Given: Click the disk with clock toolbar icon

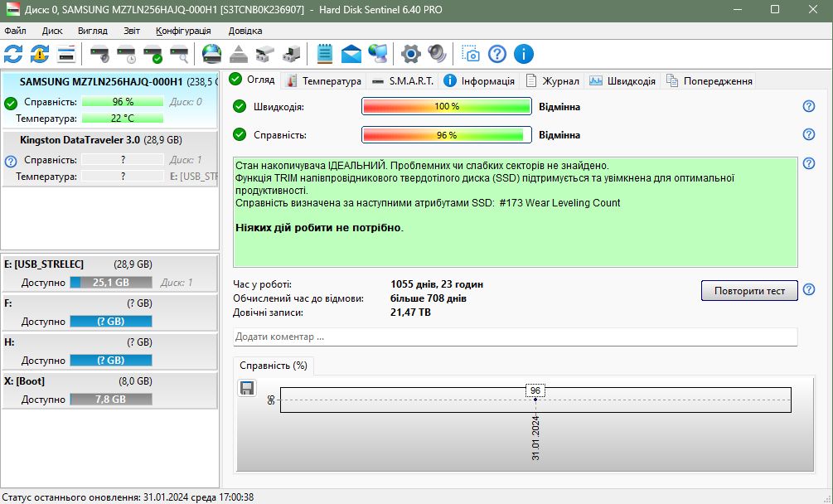Looking at the screenshot, I should pos(126,54).
